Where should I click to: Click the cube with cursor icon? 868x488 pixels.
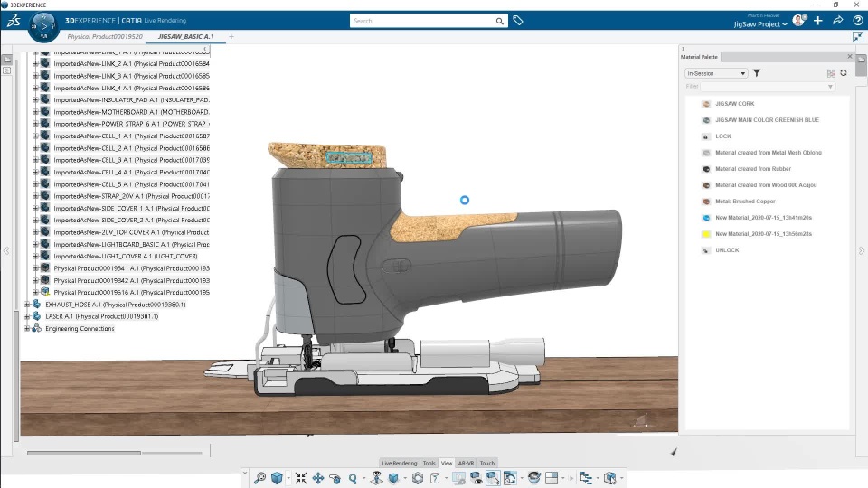click(x=609, y=477)
